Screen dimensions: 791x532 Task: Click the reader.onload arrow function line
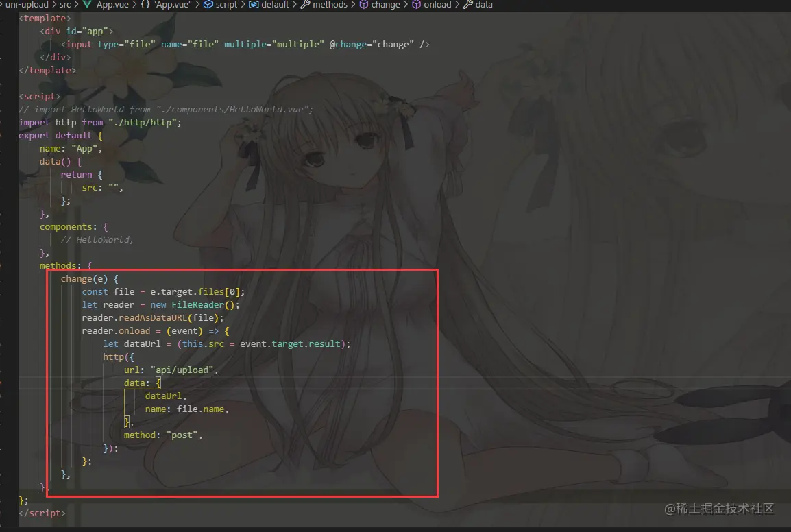(x=156, y=332)
